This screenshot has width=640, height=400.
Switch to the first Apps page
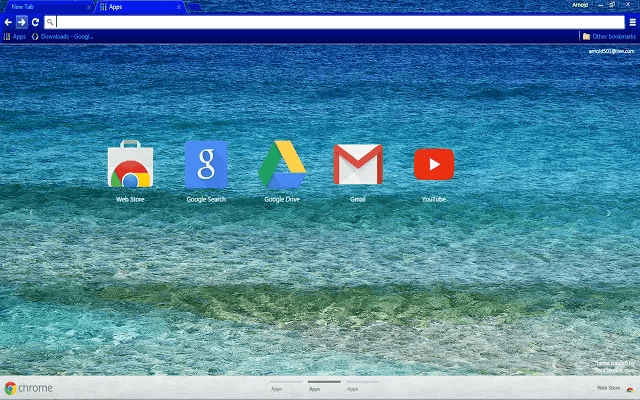tap(276, 387)
